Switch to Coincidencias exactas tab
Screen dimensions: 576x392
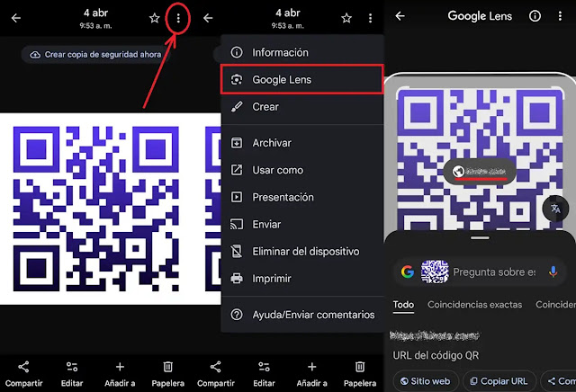pyautogui.click(x=473, y=305)
